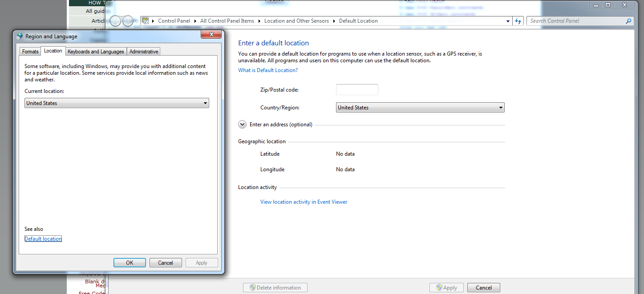Click Default Location breadcrumb segment

pos(358,21)
